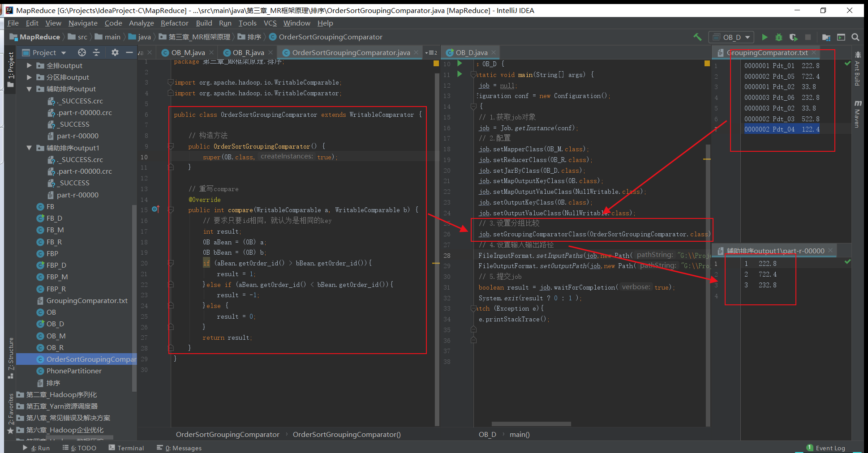Open the Terminal tool window
The width and height of the screenshot is (868, 453).
(130, 448)
